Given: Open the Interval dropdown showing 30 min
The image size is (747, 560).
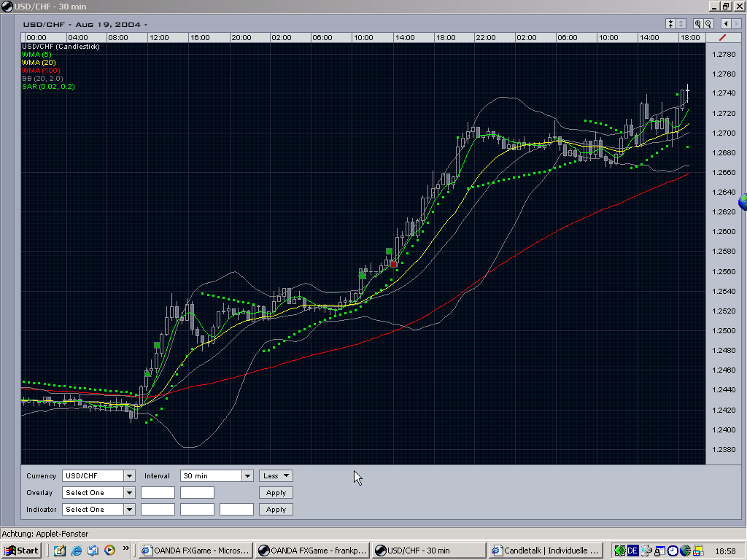Looking at the screenshot, I should (x=216, y=475).
